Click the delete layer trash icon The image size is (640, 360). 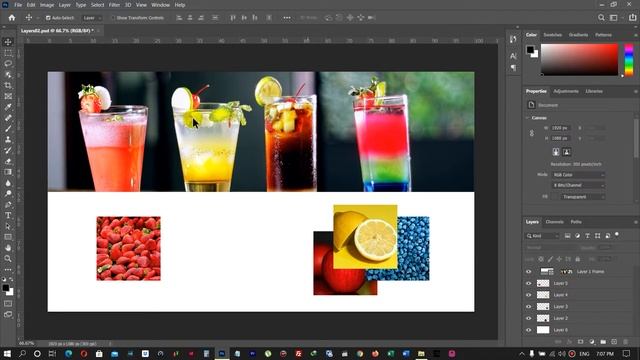click(x=625, y=342)
